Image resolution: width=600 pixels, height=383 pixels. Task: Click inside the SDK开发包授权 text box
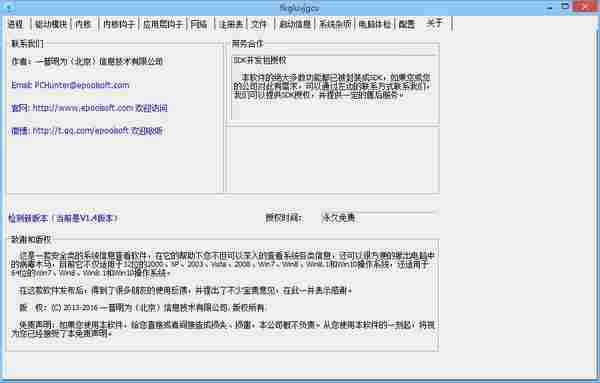point(333,88)
